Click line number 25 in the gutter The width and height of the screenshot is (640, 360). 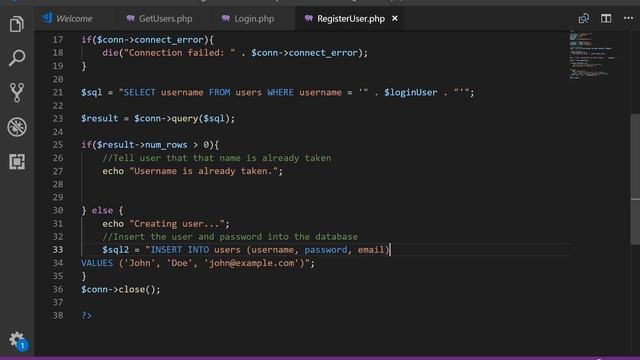(58, 144)
